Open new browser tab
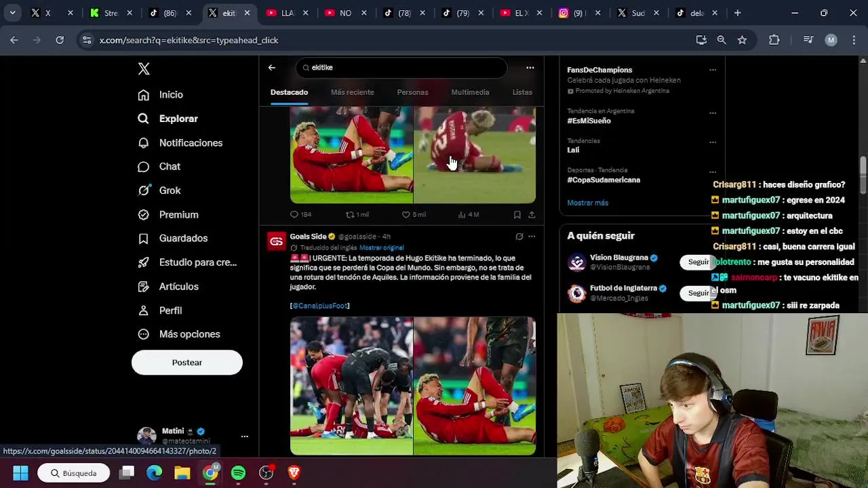 pyautogui.click(x=738, y=13)
